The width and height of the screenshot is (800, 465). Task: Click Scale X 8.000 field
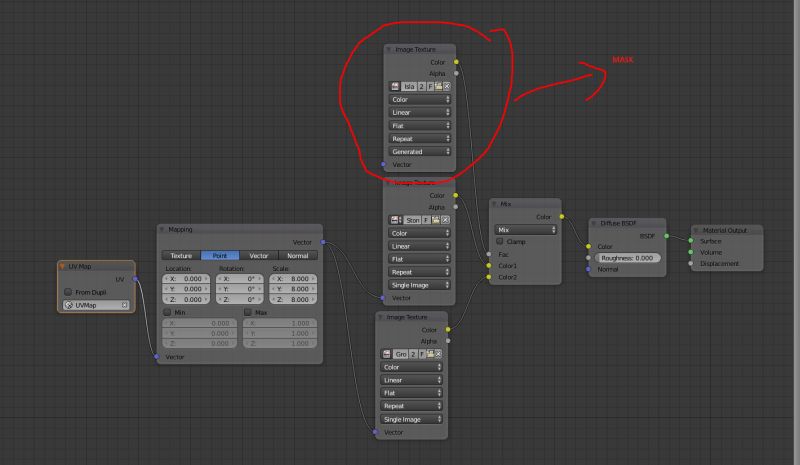point(293,279)
